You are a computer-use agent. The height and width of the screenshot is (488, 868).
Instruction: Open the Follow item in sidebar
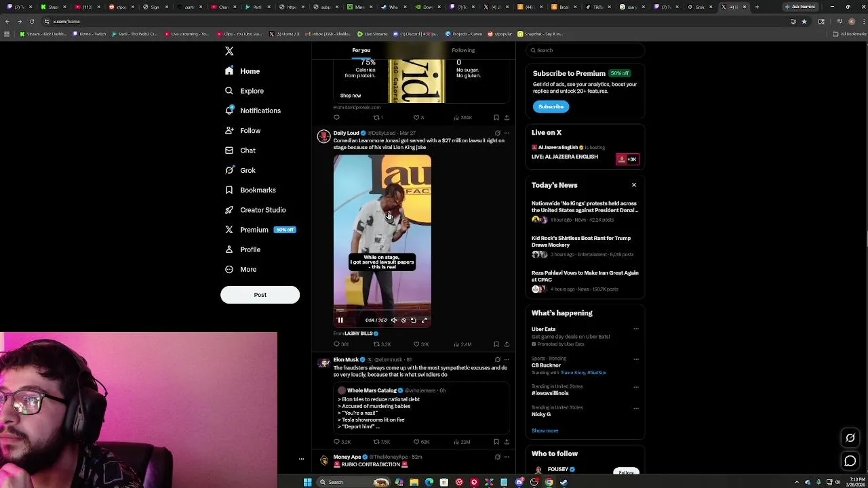(x=243, y=130)
